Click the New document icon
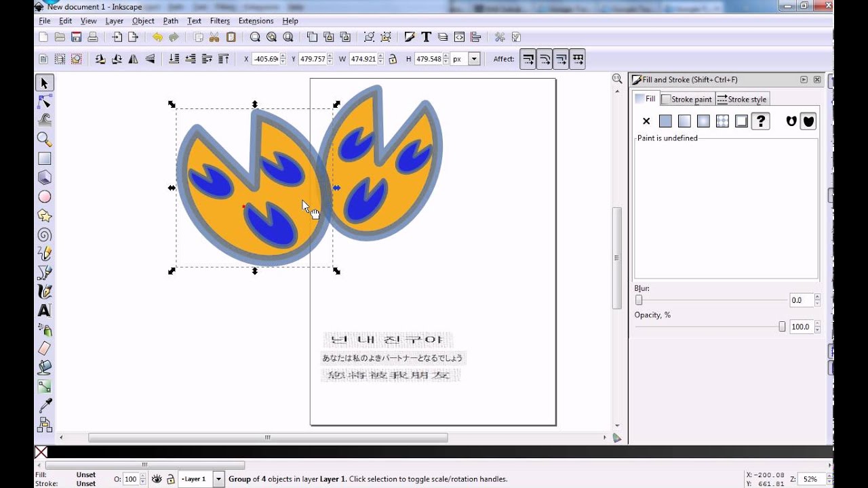Viewport: 868px width, 488px height. tap(43, 37)
